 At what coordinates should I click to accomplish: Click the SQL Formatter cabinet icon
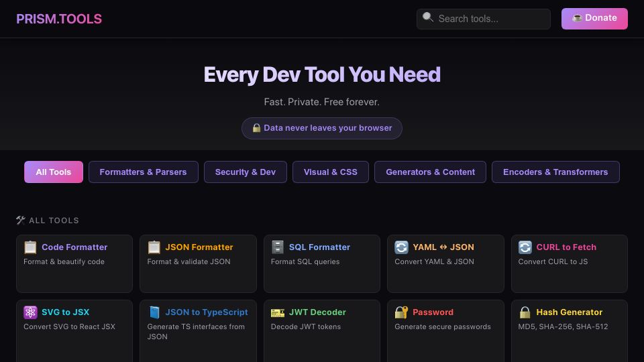[278, 247]
